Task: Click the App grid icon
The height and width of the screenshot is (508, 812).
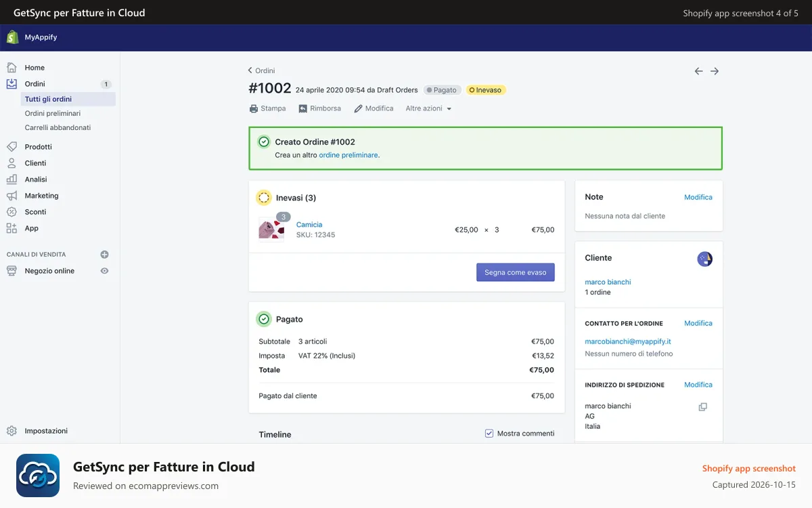Action: 12,228
